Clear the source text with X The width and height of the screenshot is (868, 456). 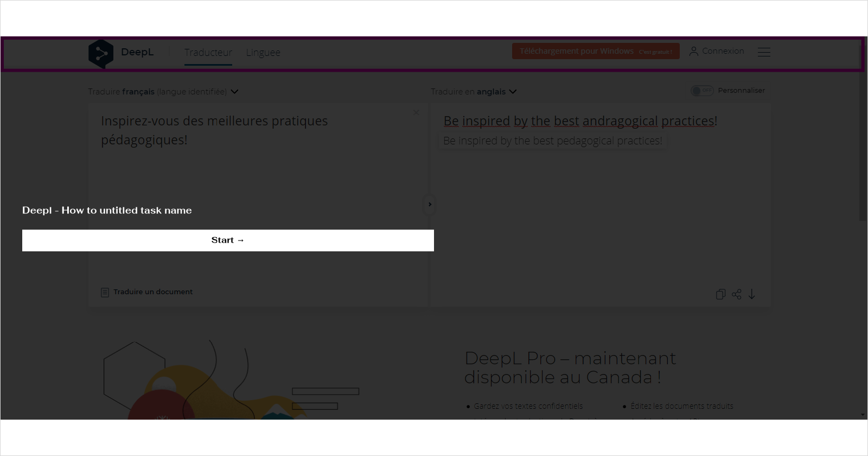point(416,113)
